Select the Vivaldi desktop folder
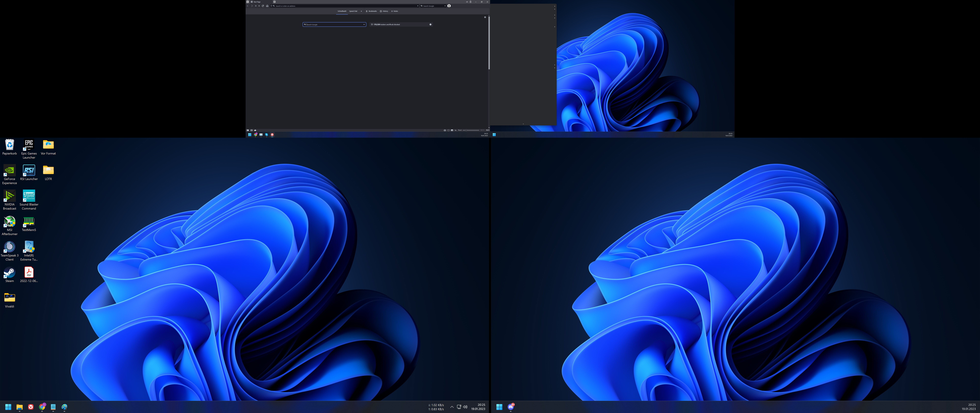The width and height of the screenshot is (980, 413). tap(10, 300)
